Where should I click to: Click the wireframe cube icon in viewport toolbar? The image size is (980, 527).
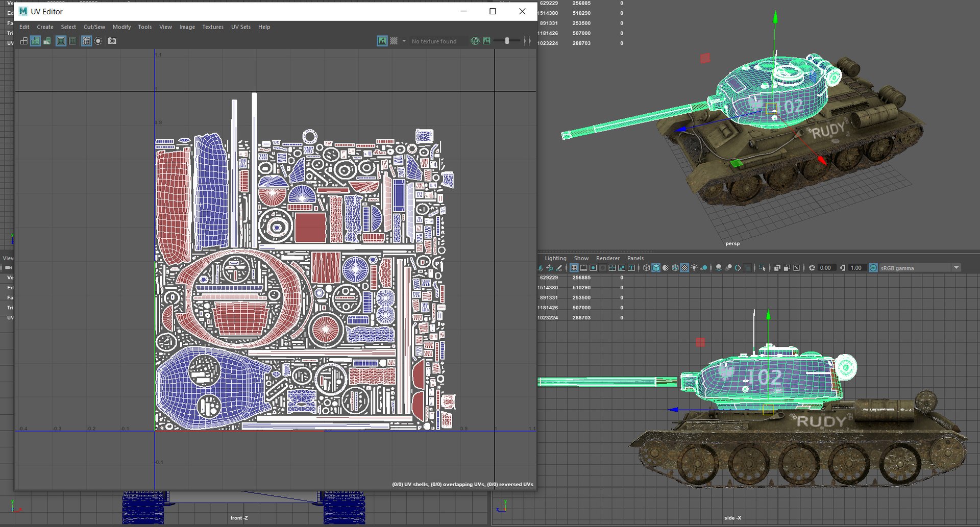tap(647, 268)
